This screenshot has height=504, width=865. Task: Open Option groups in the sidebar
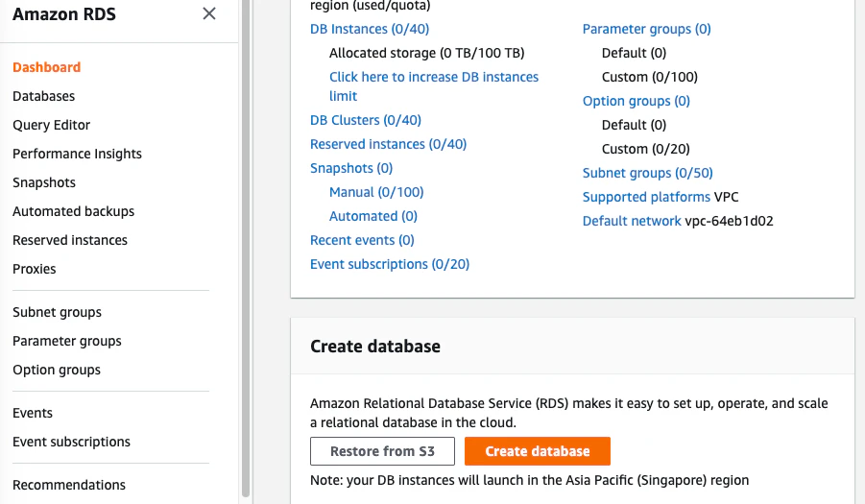(57, 370)
